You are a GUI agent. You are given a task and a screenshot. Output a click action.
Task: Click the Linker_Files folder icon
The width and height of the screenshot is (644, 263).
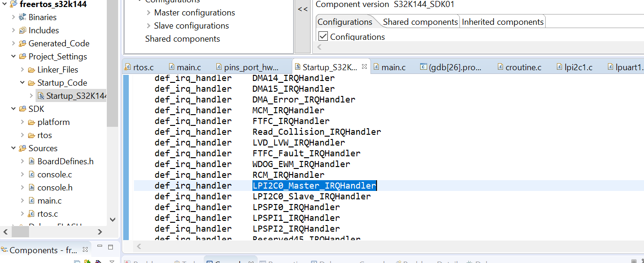click(31, 70)
